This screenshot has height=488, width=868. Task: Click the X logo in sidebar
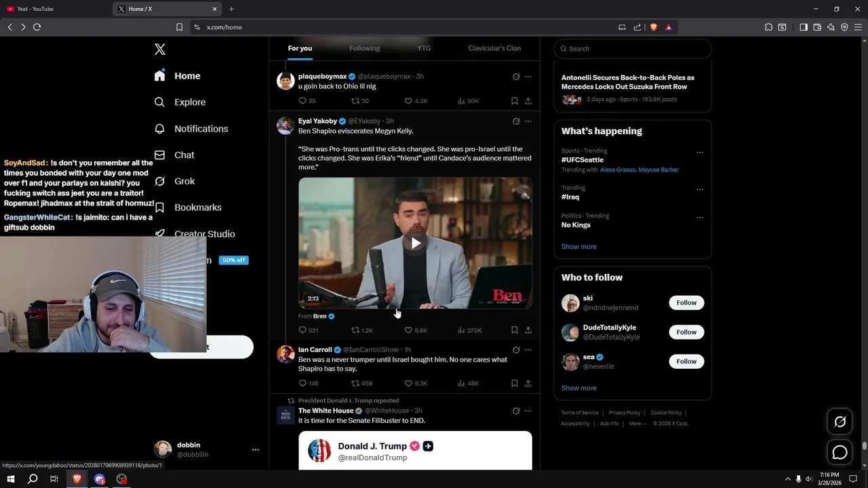coord(160,49)
